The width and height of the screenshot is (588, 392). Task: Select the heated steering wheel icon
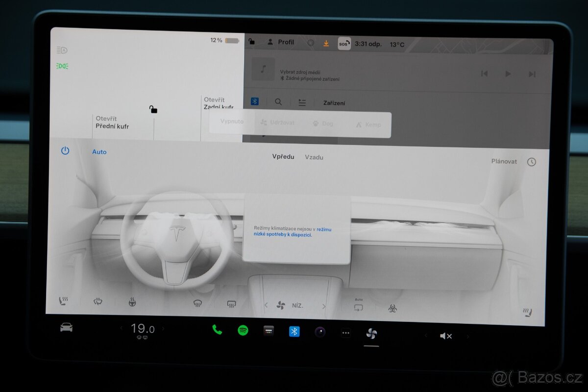(131, 303)
